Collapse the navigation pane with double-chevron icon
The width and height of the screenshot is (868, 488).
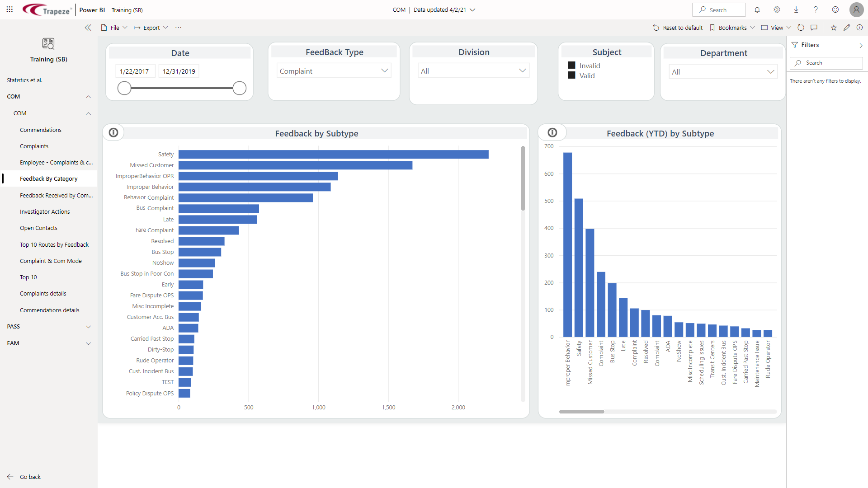click(x=88, y=28)
